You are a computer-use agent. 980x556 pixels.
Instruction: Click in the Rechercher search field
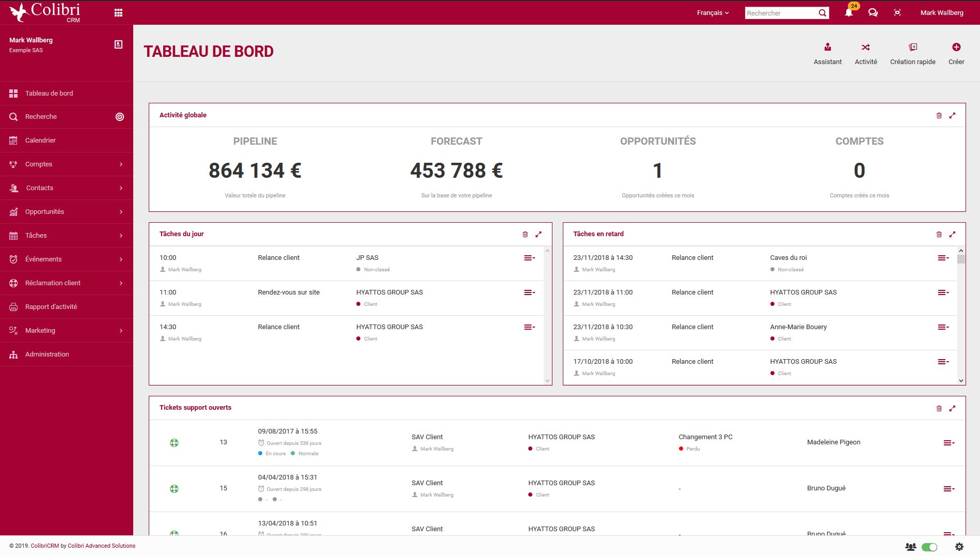coord(781,13)
